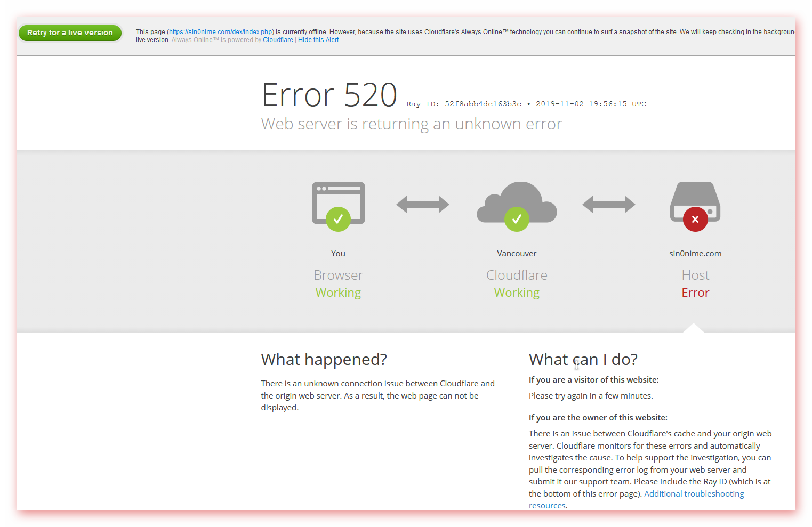Open the sin0nime.com/dex/index.php link
Screen dimensions: 812x527
coord(221,32)
